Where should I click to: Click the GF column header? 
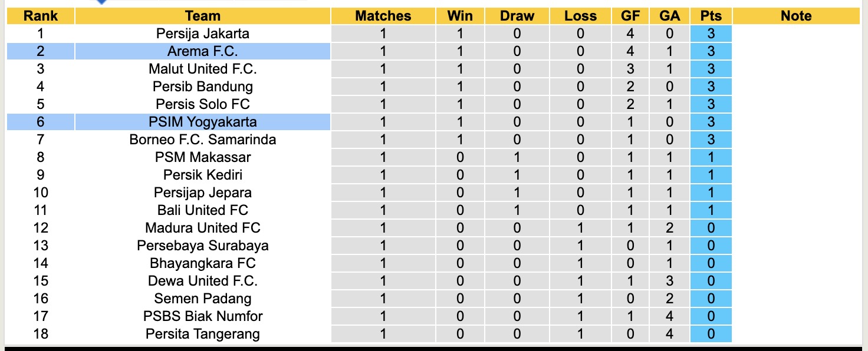click(x=630, y=16)
